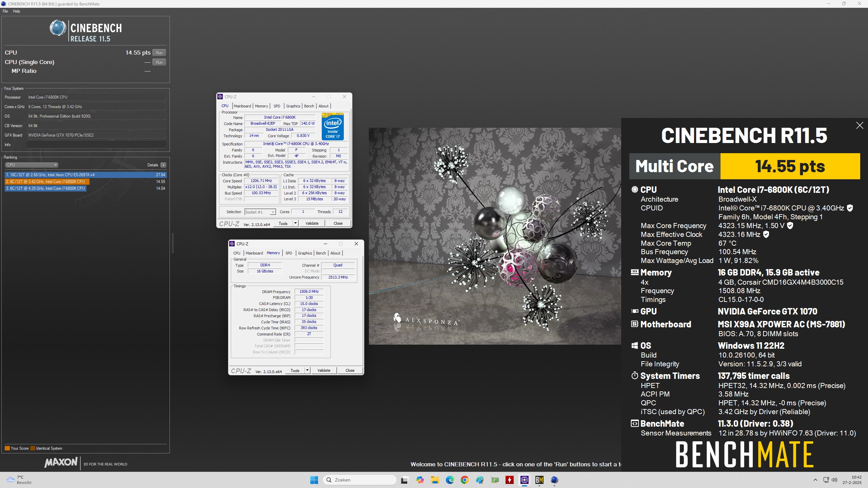
Task: Open the Socket #1 selection dropdown
Action: (260, 212)
